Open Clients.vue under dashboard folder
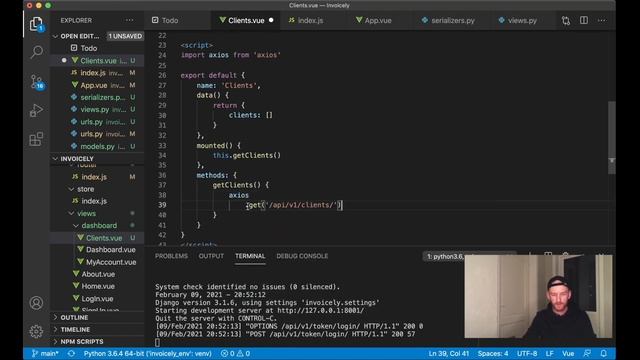Image resolution: width=640 pixels, height=360 pixels. [97, 238]
